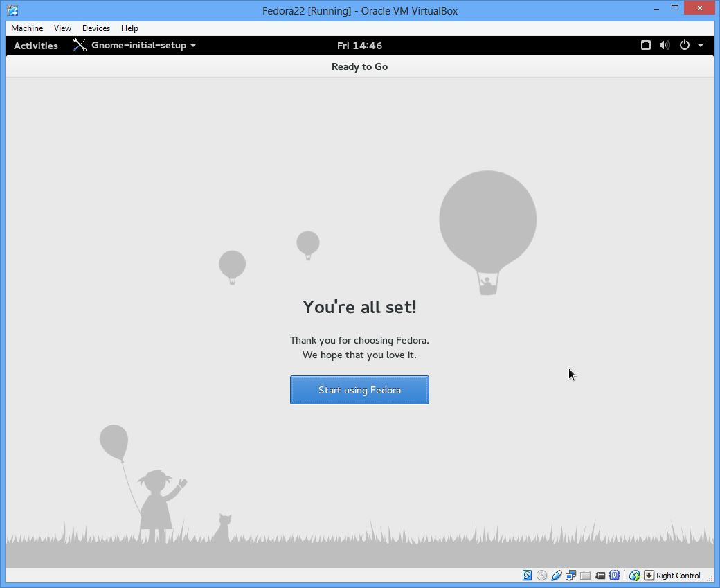Click the keyboard capture arrow icon

tap(649, 575)
